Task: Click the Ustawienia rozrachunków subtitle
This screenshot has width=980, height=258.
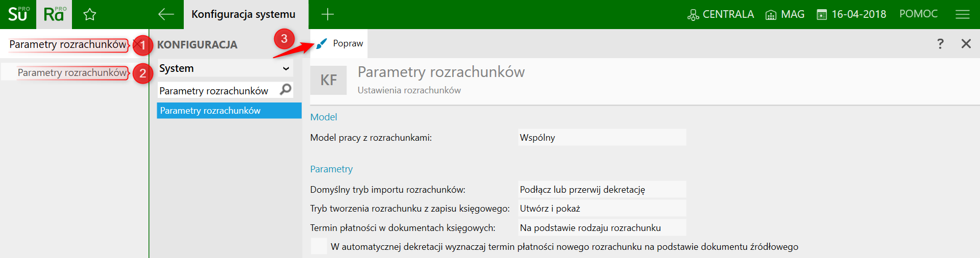Action: [409, 90]
